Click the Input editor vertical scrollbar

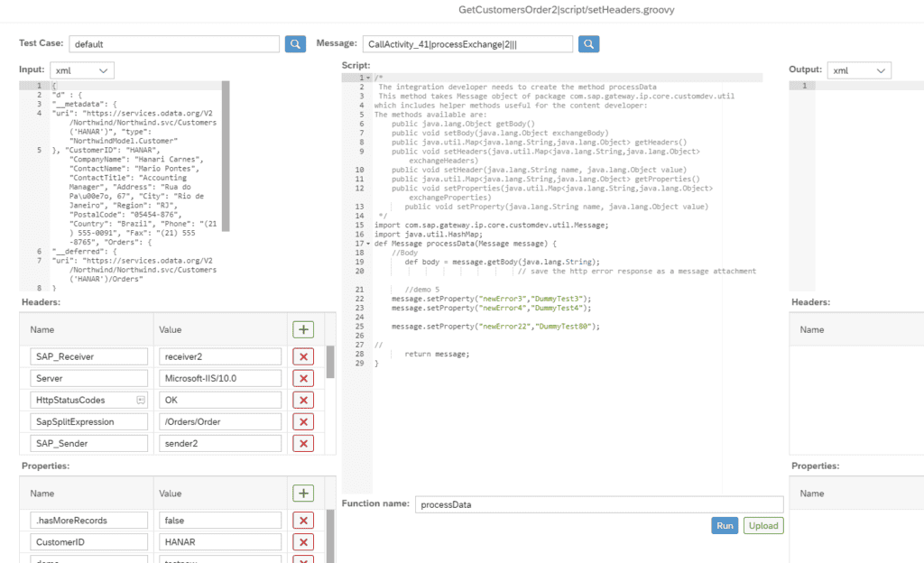(226, 156)
